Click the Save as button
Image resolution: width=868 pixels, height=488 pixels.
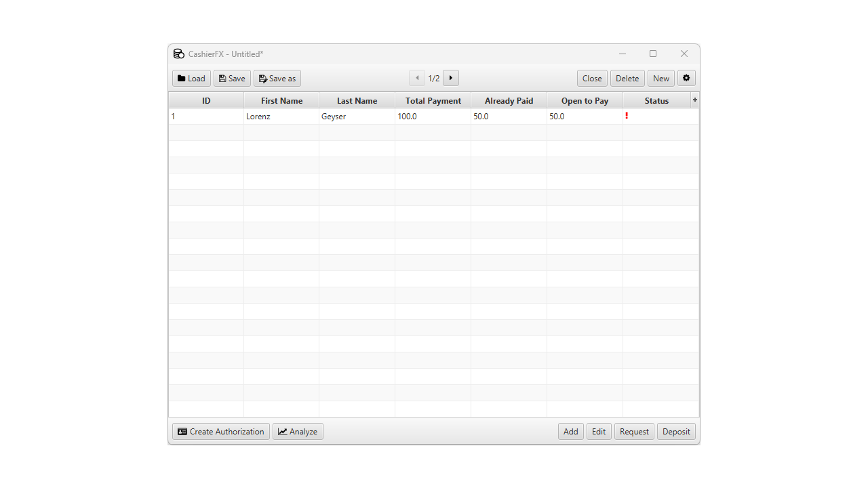tap(277, 78)
